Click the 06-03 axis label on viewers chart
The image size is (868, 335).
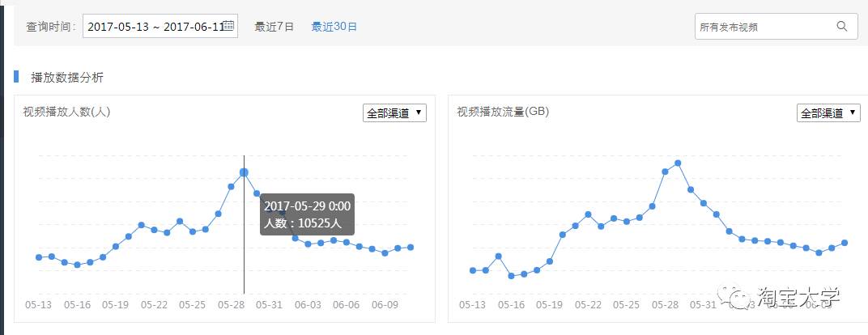click(308, 304)
